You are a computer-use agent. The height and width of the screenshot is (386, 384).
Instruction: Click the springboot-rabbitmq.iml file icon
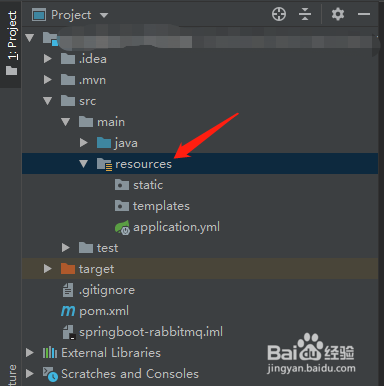(69, 332)
